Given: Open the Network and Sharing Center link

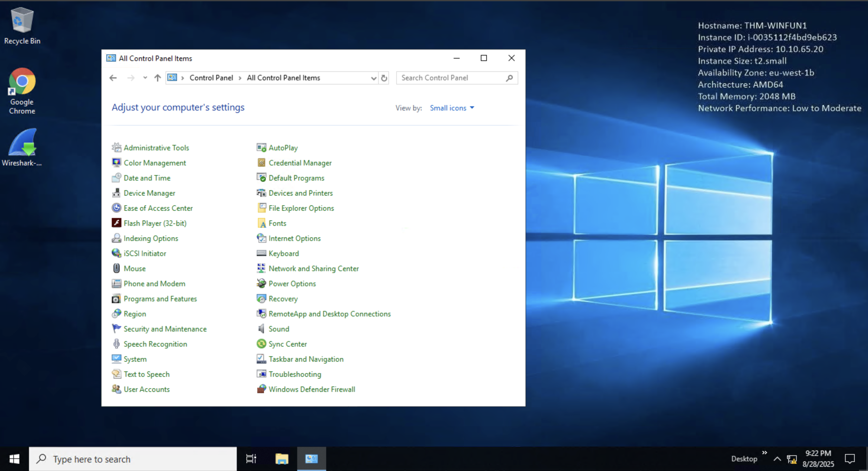Looking at the screenshot, I should [313, 268].
